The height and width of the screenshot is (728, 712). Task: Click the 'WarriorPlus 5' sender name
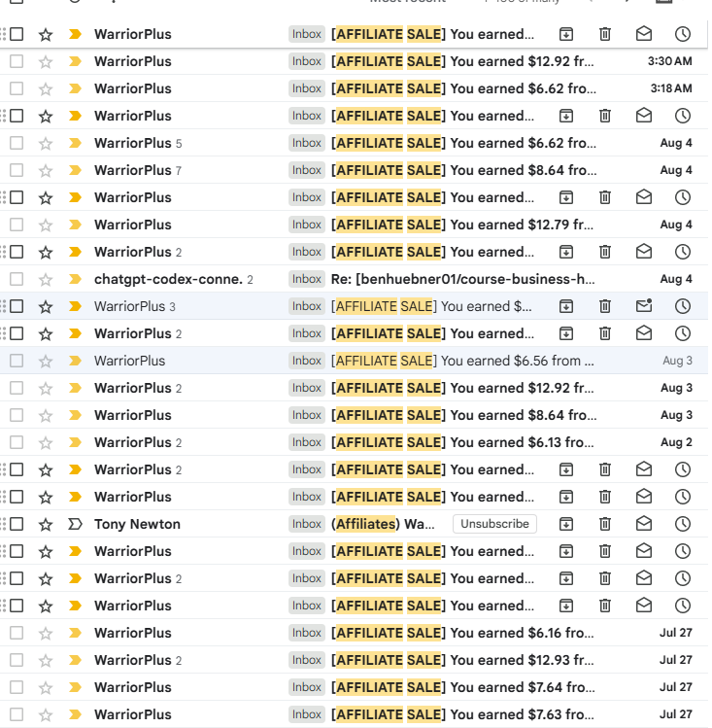138,143
